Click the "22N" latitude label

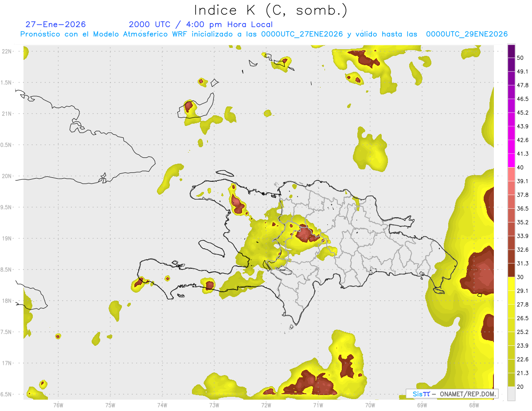(x=7, y=51)
